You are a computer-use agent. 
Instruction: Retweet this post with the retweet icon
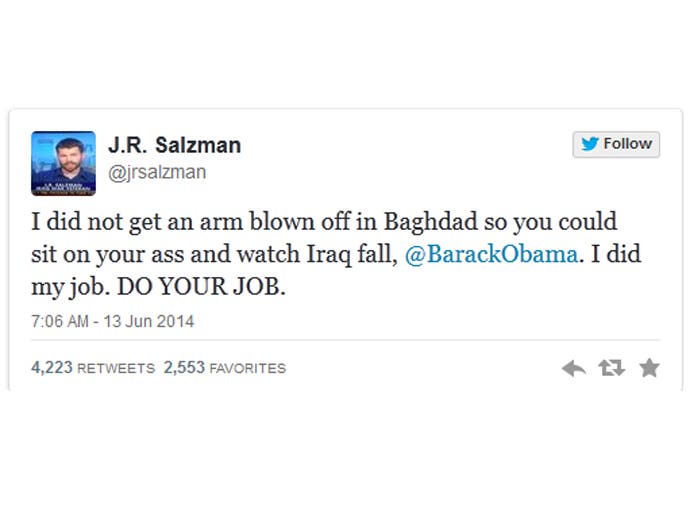[x=612, y=368]
